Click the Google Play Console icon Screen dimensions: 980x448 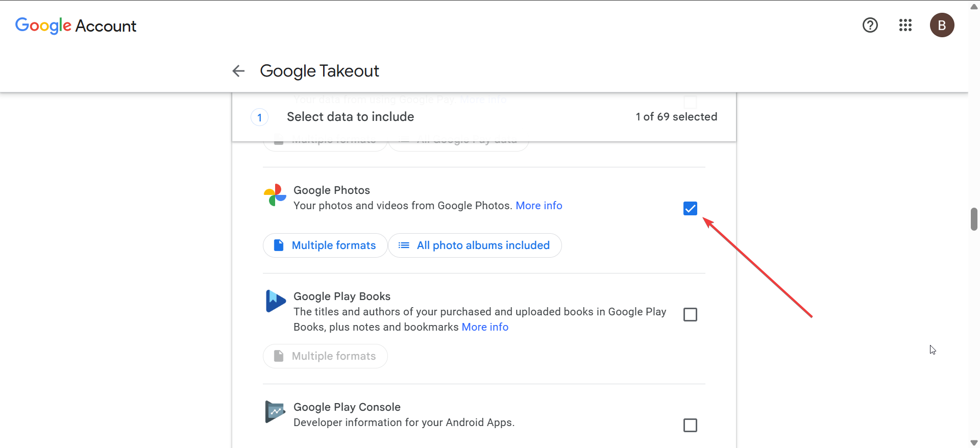pyautogui.click(x=276, y=412)
